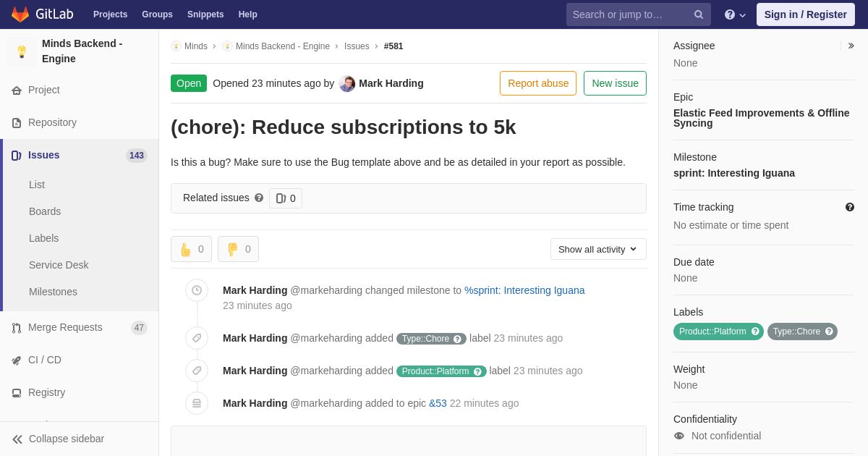Give a thumbs up reaction
The width and height of the screenshot is (868, 456).
click(x=191, y=249)
